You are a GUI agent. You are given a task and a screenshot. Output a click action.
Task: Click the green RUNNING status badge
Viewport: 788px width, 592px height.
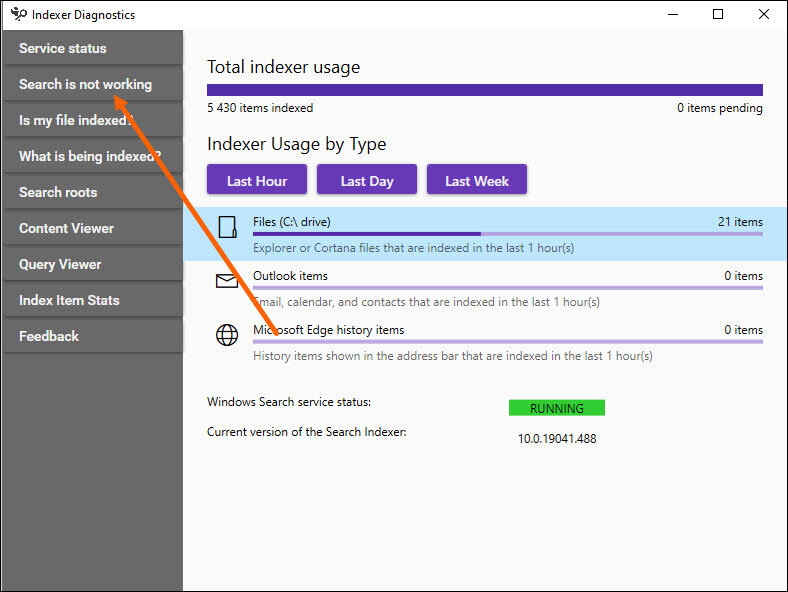(x=557, y=408)
